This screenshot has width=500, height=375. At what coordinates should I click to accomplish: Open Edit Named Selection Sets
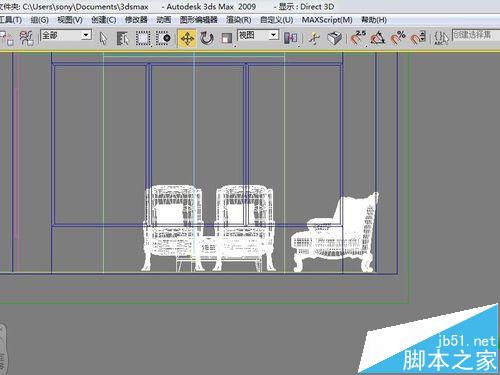click(x=441, y=38)
